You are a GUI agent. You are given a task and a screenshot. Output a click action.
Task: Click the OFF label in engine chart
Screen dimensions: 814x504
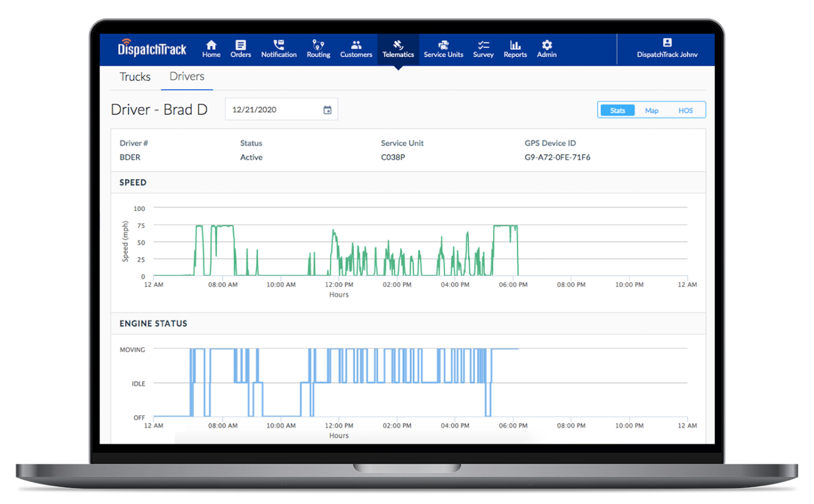[140, 418]
